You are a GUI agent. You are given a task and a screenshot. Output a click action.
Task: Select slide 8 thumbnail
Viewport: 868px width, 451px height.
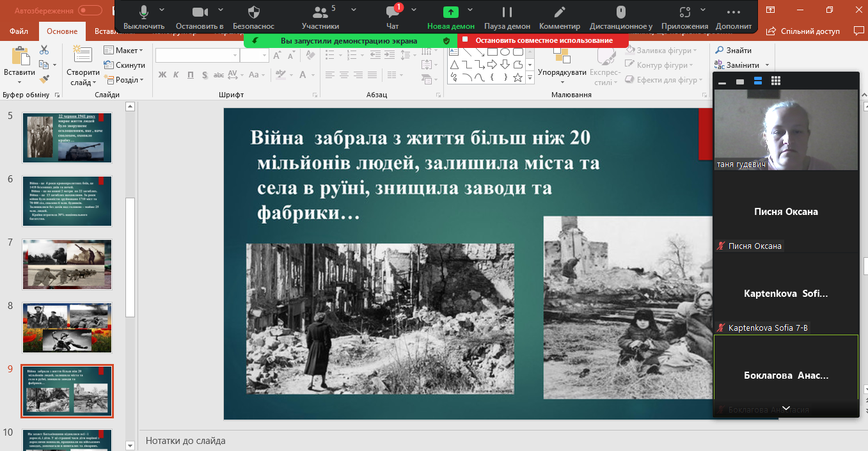pos(67,328)
